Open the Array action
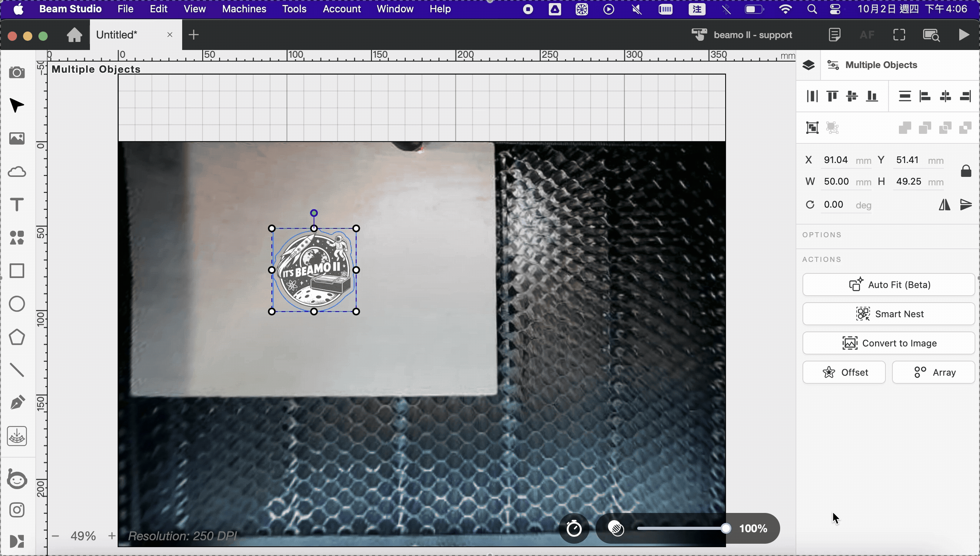The width and height of the screenshot is (980, 556). (x=933, y=373)
